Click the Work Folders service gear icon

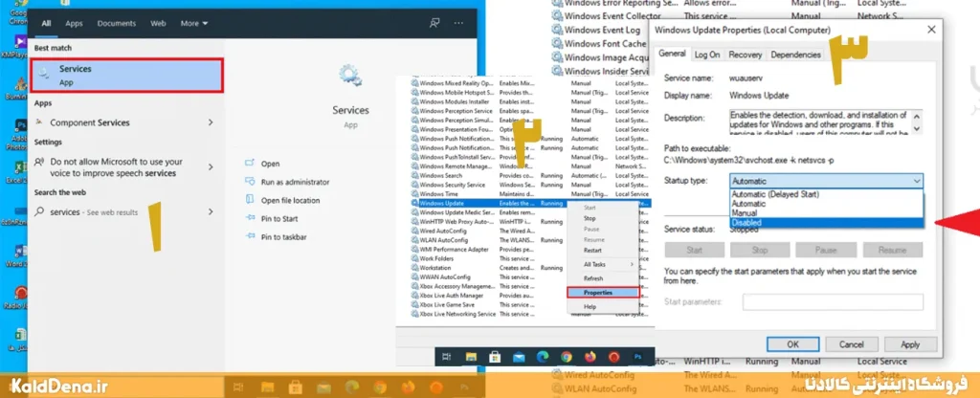click(x=414, y=258)
